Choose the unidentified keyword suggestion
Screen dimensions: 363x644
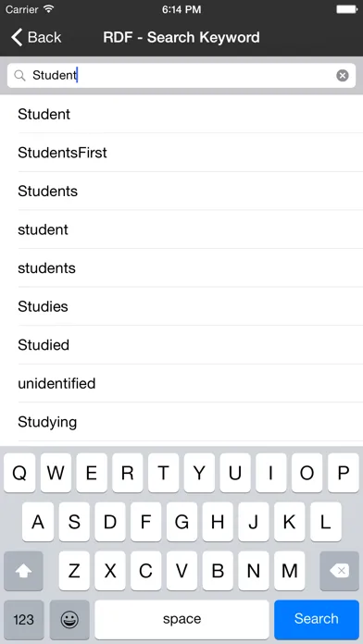coord(181,383)
